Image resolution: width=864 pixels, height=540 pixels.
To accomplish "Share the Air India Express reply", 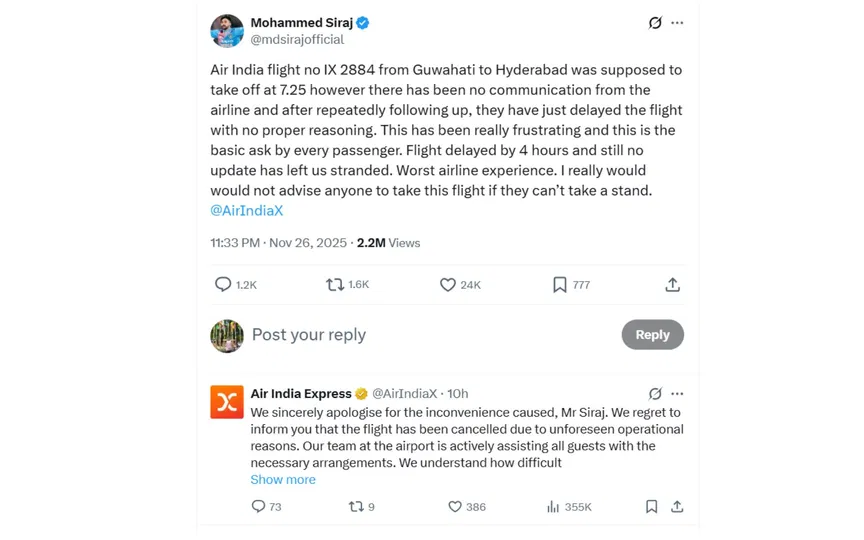I will [x=677, y=507].
